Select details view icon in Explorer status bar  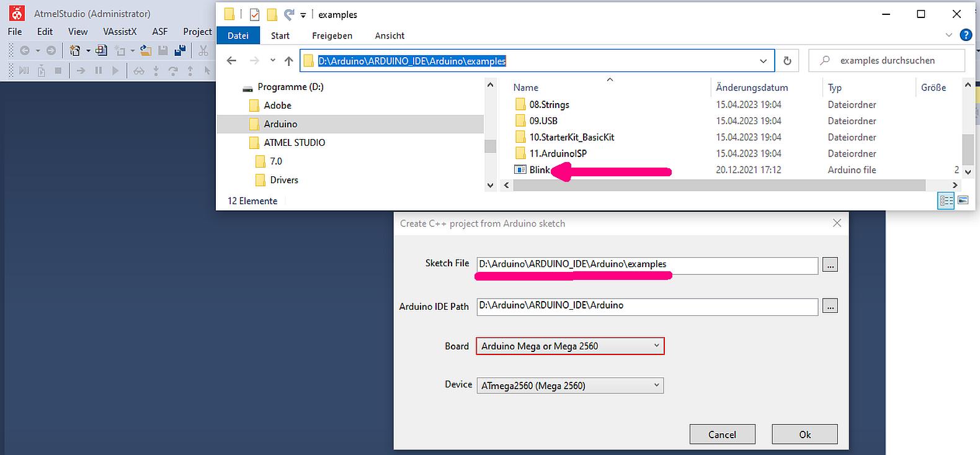click(x=946, y=200)
